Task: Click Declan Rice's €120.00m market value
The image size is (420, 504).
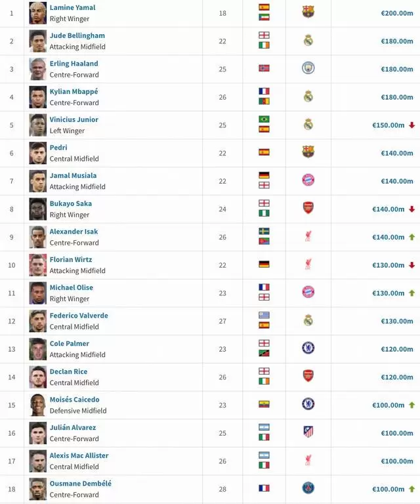Action: [x=396, y=377]
